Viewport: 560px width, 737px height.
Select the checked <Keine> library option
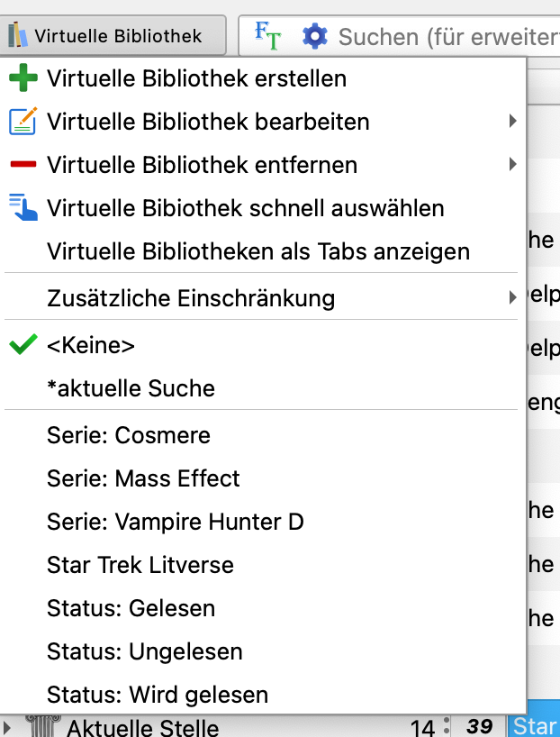pos(91,345)
